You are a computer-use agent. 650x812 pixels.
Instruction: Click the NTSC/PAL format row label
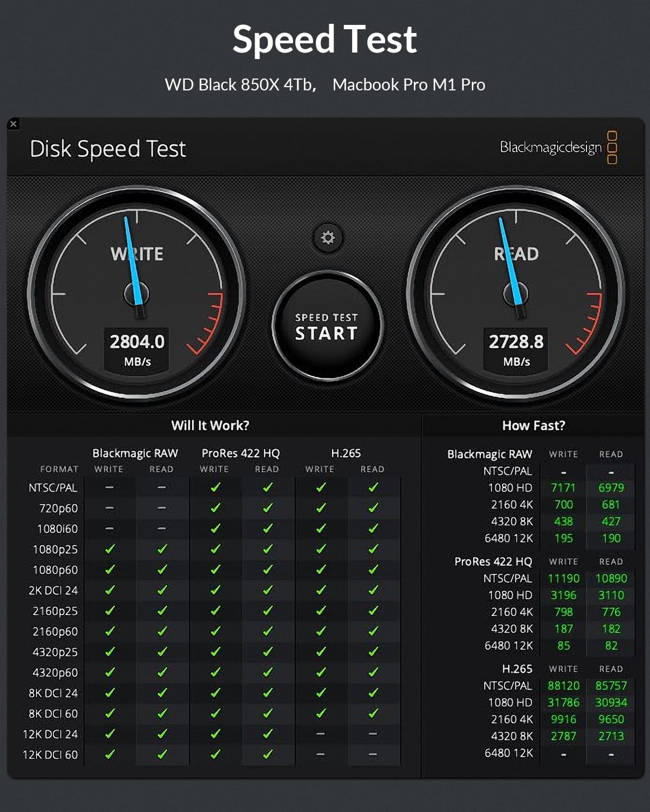click(x=53, y=488)
